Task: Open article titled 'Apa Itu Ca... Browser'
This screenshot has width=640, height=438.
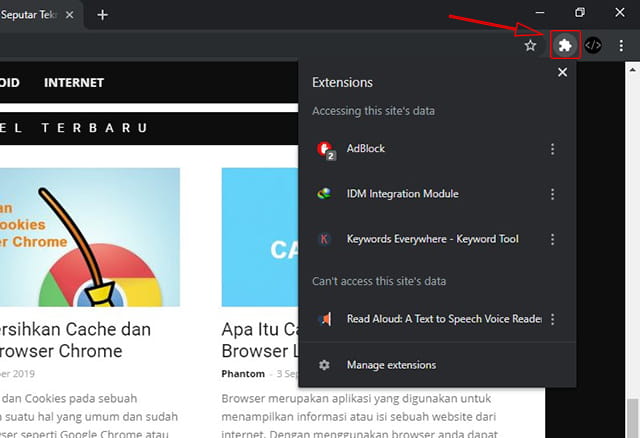Action: pyautogui.click(x=260, y=340)
